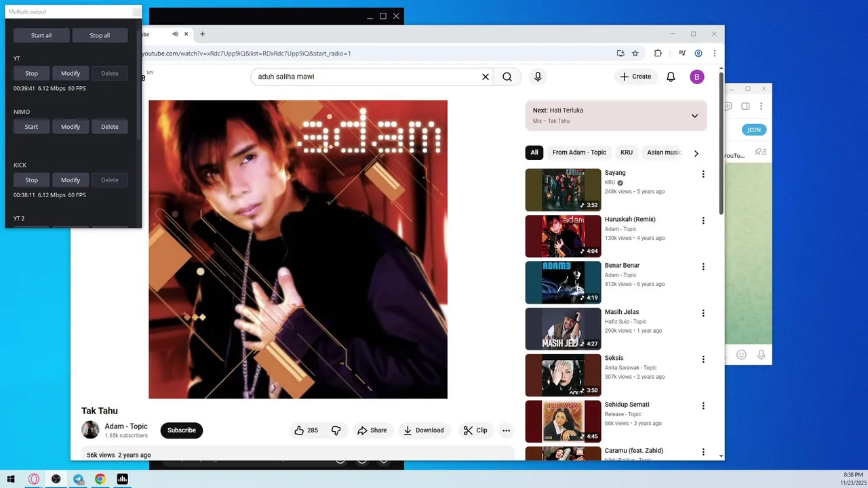Select the Asian music filter chip
The height and width of the screenshot is (488, 868).
tap(664, 152)
